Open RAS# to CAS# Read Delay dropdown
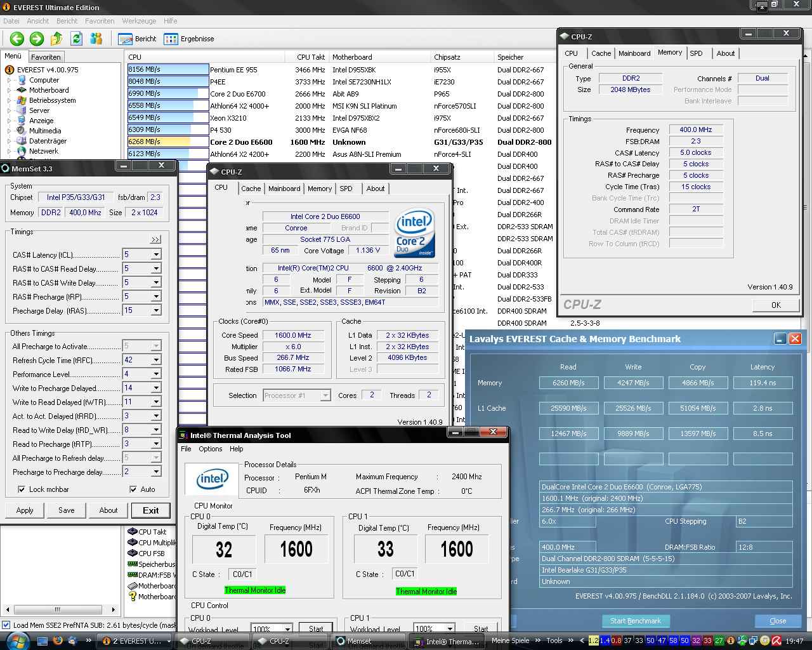This screenshot has width=812, height=650. [155, 269]
